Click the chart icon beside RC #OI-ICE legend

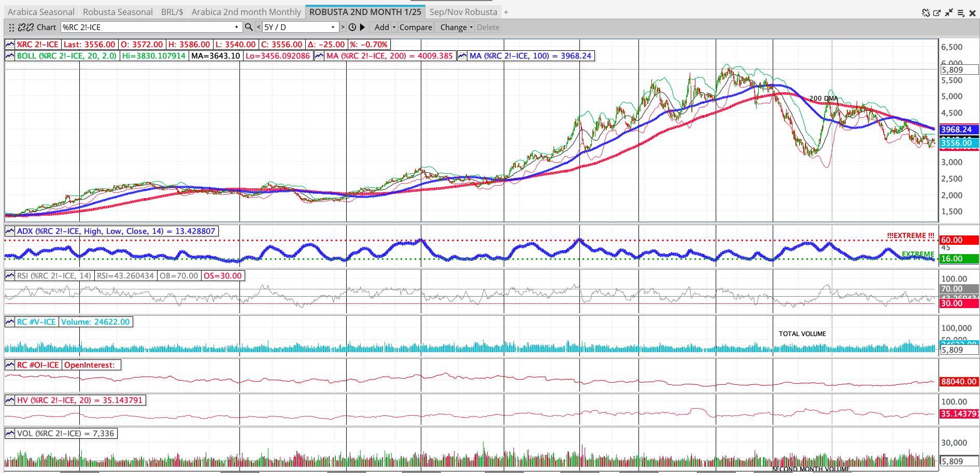pos(10,365)
